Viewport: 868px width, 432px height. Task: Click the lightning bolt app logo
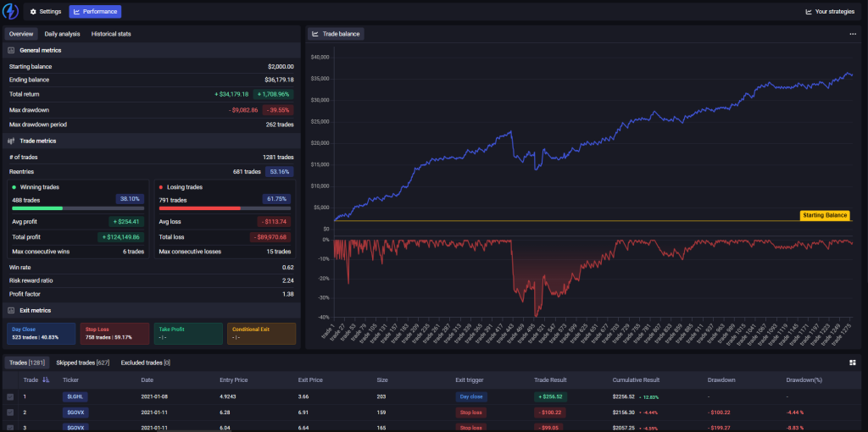pyautogui.click(x=10, y=11)
